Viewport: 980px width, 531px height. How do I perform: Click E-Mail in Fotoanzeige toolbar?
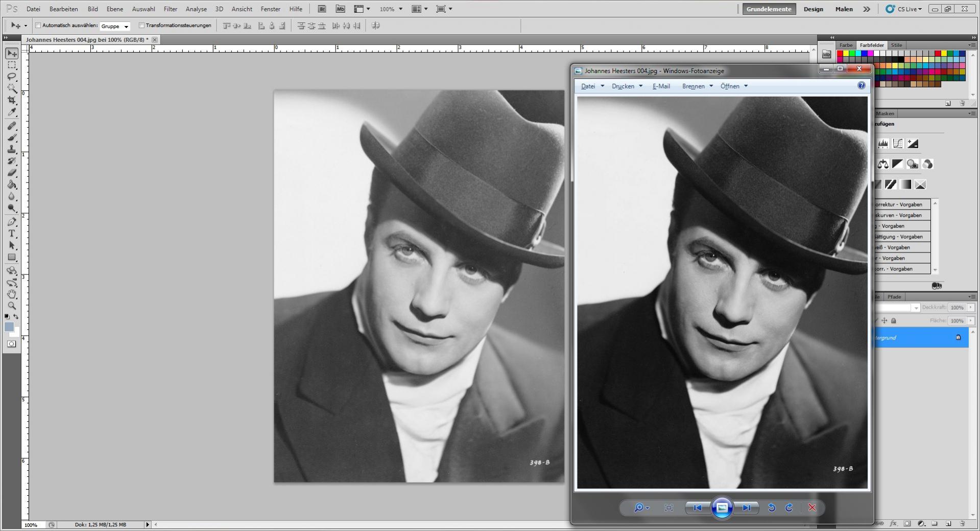coord(661,86)
